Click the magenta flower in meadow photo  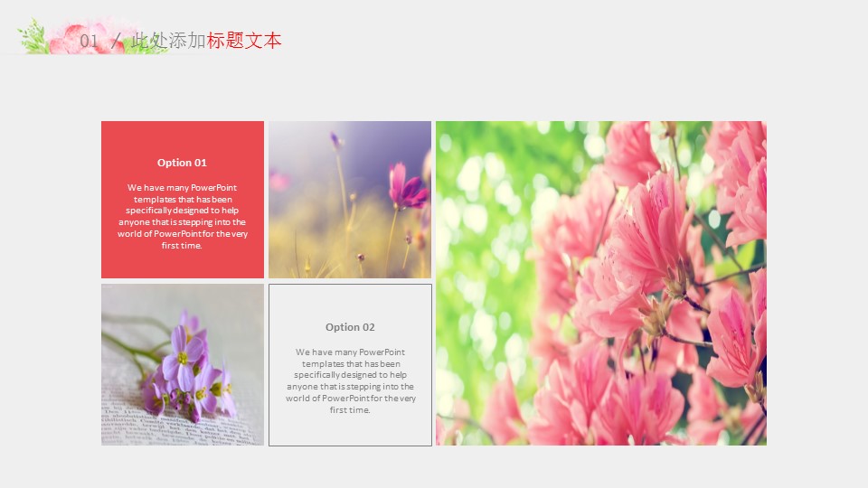tap(405, 187)
